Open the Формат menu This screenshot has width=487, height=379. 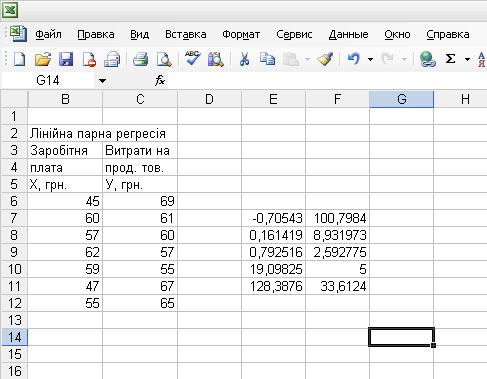(x=241, y=34)
